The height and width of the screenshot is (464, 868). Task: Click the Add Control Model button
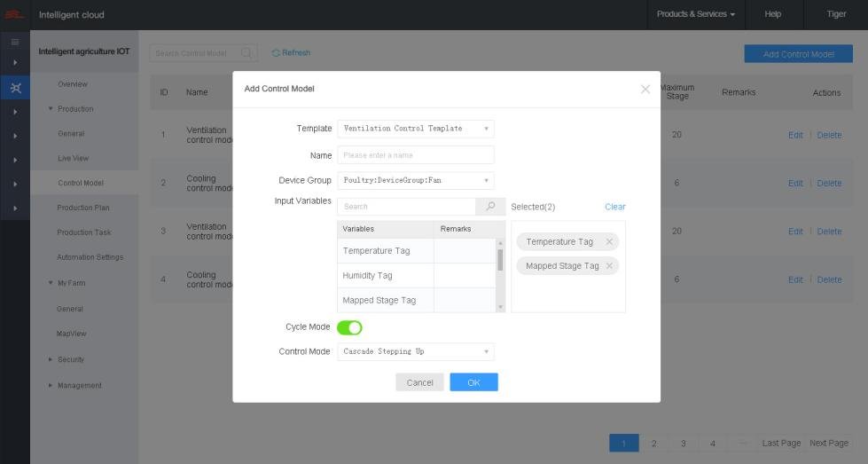798,54
